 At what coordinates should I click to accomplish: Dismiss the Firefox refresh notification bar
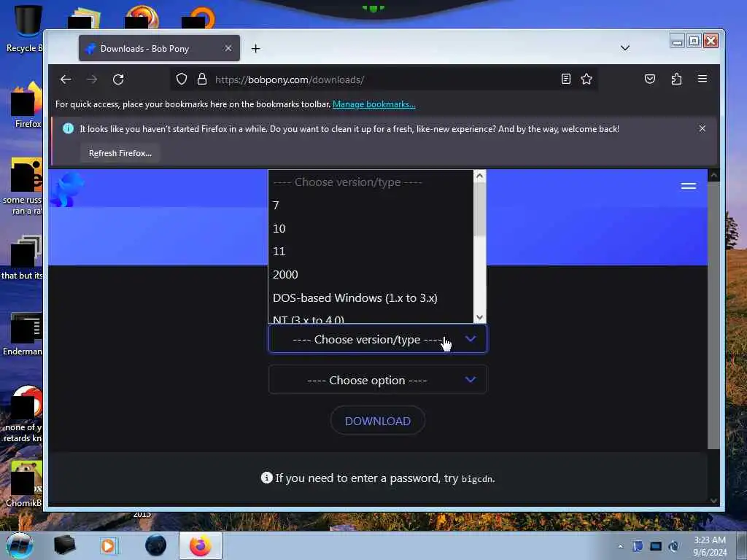tap(703, 128)
